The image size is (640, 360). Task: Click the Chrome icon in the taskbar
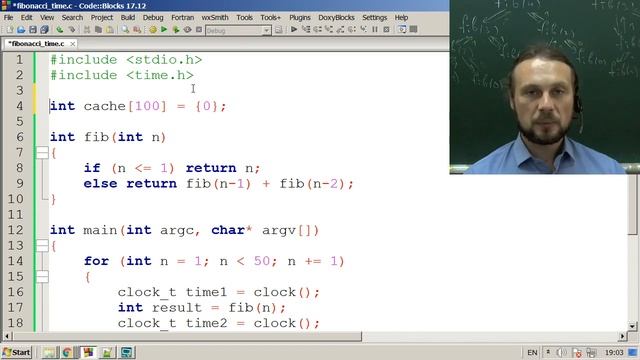67,352
